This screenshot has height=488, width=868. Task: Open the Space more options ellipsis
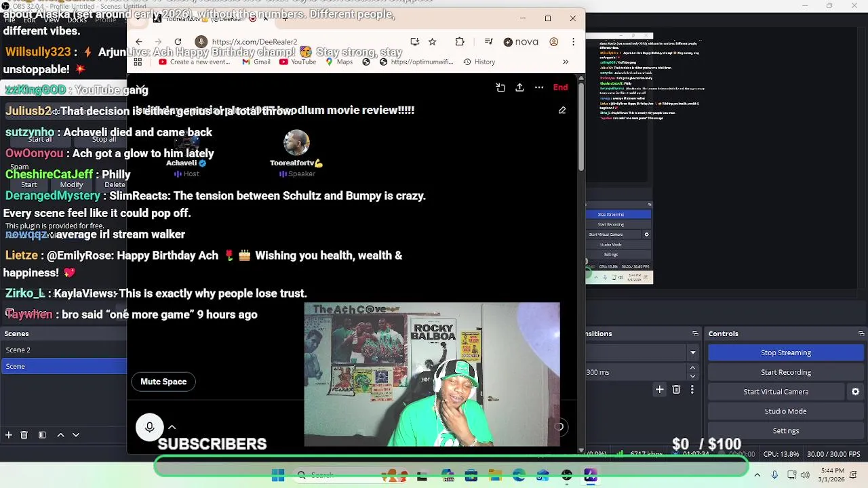click(539, 87)
